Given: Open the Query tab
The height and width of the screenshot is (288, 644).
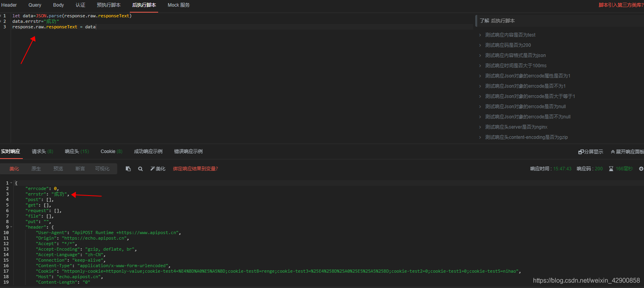Looking at the screenshot, I should click(x=35, y=5).
